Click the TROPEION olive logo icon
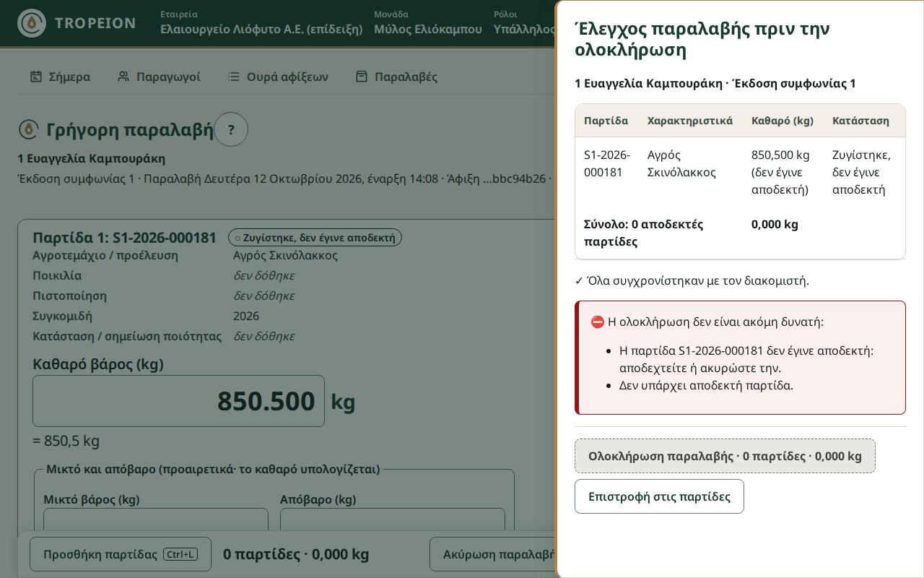This screenshot has height=578, width=924. coord(31,23)
